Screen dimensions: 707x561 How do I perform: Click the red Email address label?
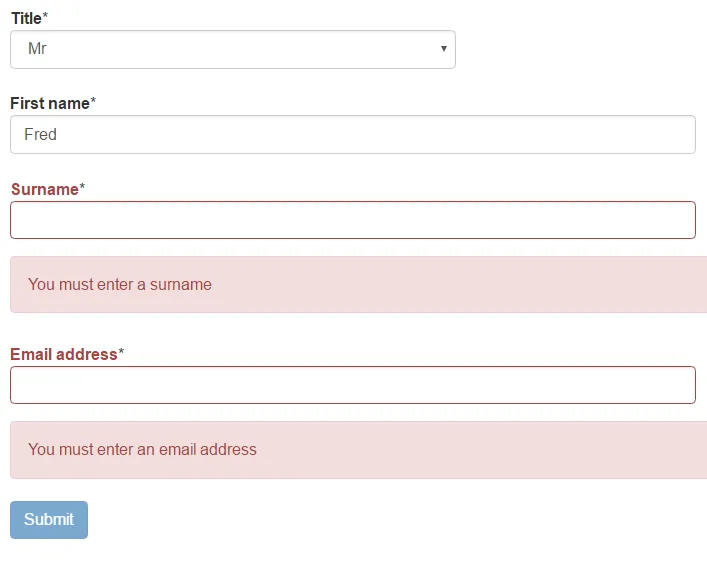[63, 354]
